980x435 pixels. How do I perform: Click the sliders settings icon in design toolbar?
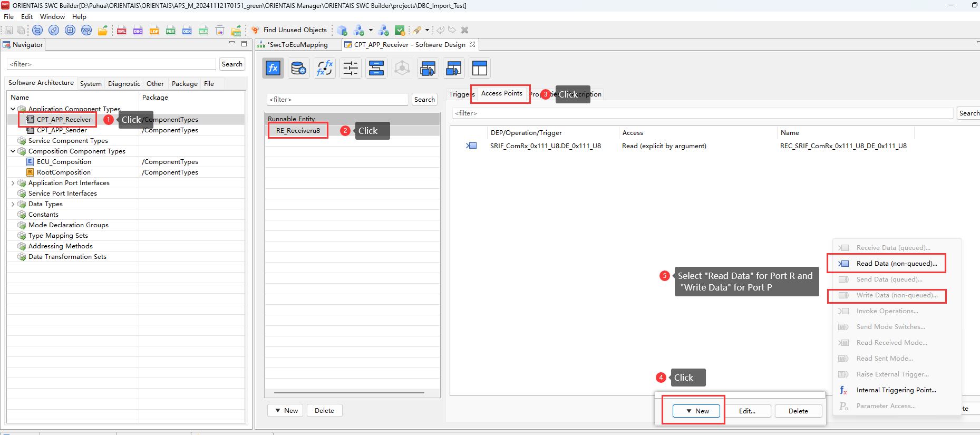coord(350,68)
